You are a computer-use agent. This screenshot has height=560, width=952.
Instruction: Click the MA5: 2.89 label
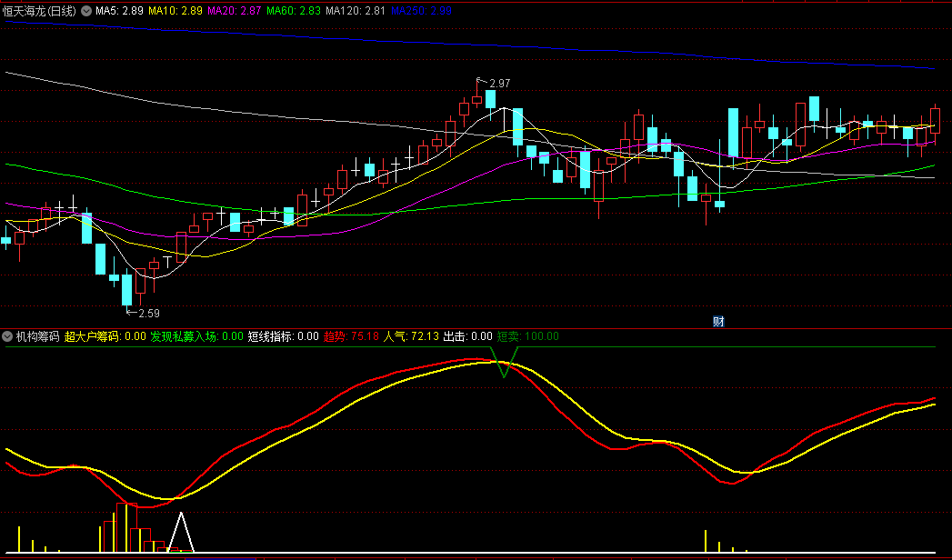click(x=120, y=11)
